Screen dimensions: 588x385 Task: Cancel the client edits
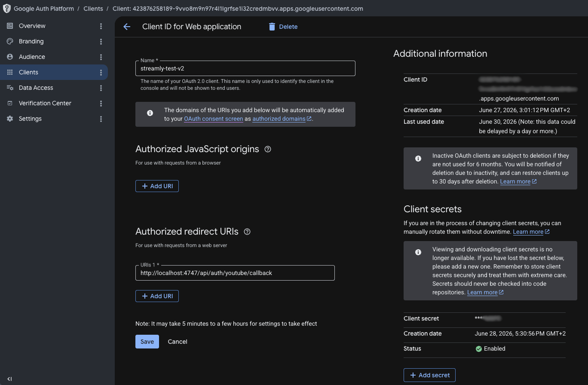tap(178, 342)
